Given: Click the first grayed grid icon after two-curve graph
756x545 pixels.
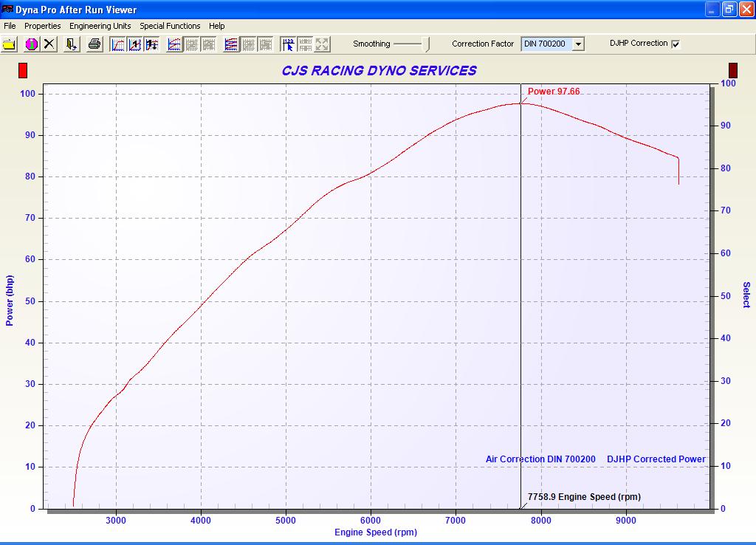Looking at the screenshot, I should coord(191,44).
